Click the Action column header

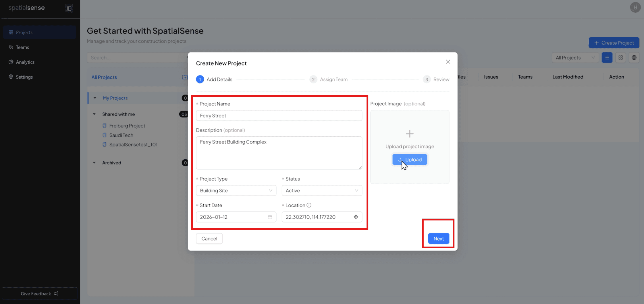tap(616, 77)
